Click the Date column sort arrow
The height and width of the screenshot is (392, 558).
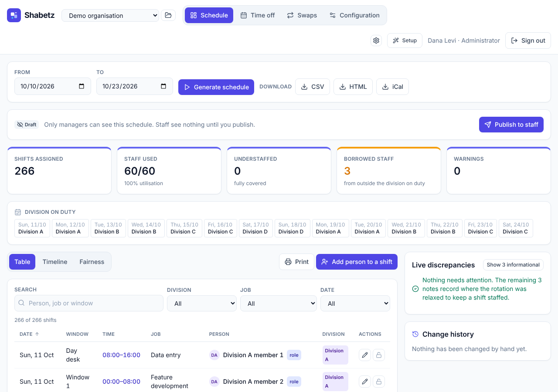(37, 334)
